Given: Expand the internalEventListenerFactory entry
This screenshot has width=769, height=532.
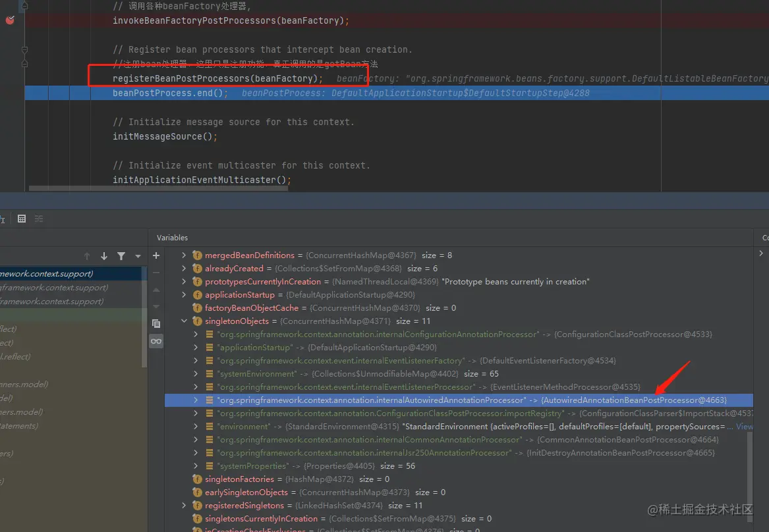Looking at the screenshot, I should coord(196,361).
